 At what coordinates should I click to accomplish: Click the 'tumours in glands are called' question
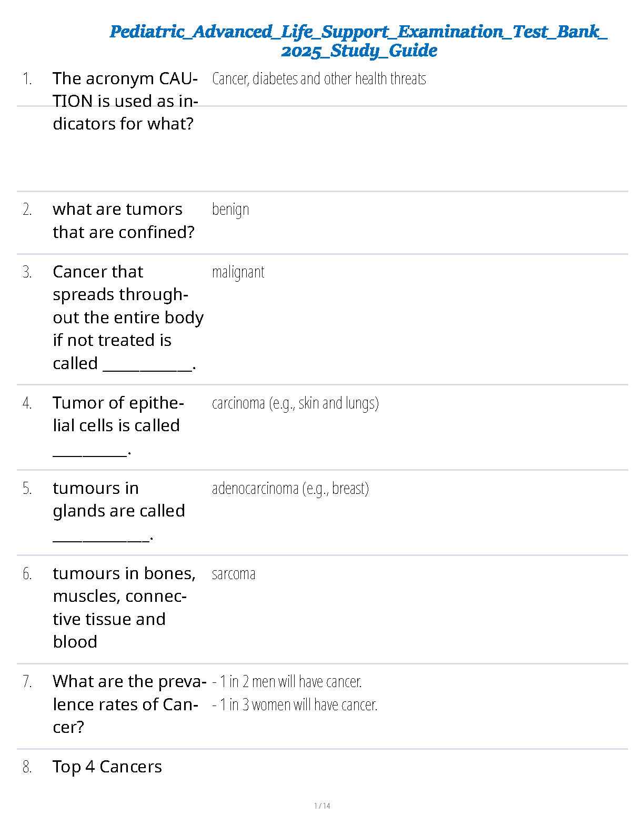[118, 511]
